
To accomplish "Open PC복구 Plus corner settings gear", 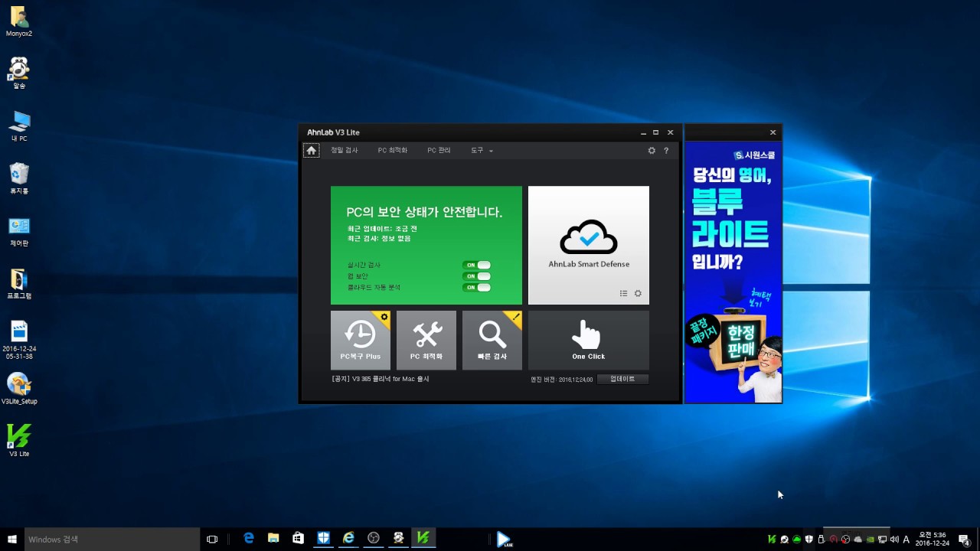I will coord(384,316).
